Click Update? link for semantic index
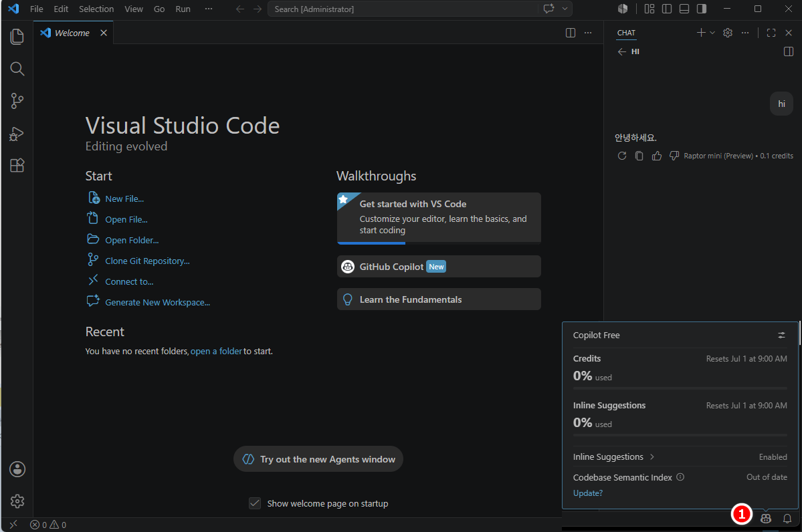This screenshot has width=802, height=532. click(x=588, y=493)
